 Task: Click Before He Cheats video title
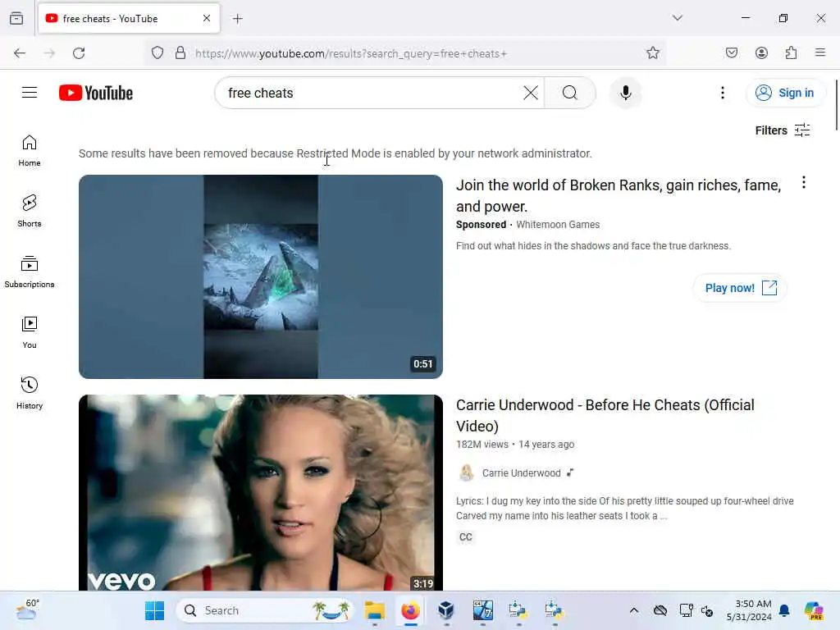(605, 415)
